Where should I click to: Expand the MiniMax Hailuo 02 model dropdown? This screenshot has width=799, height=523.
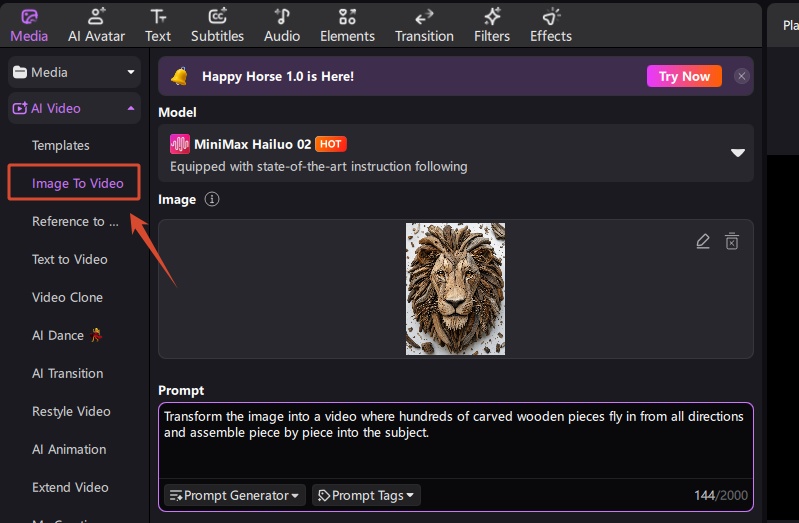click(x=737, y=152)
